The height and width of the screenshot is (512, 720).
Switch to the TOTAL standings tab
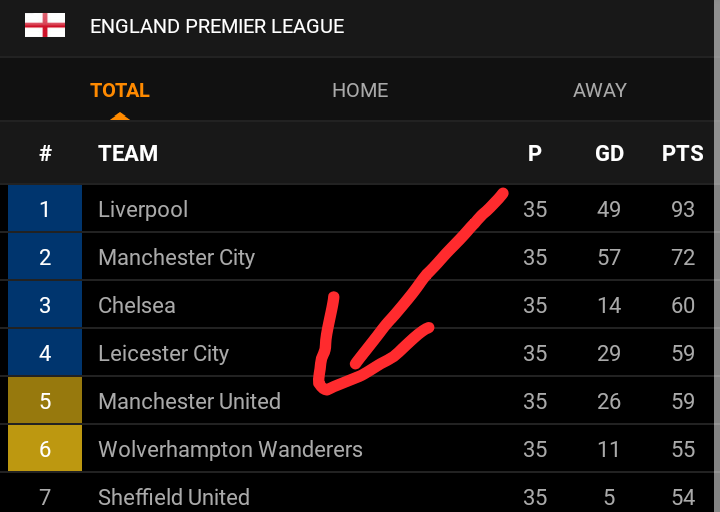120,90
